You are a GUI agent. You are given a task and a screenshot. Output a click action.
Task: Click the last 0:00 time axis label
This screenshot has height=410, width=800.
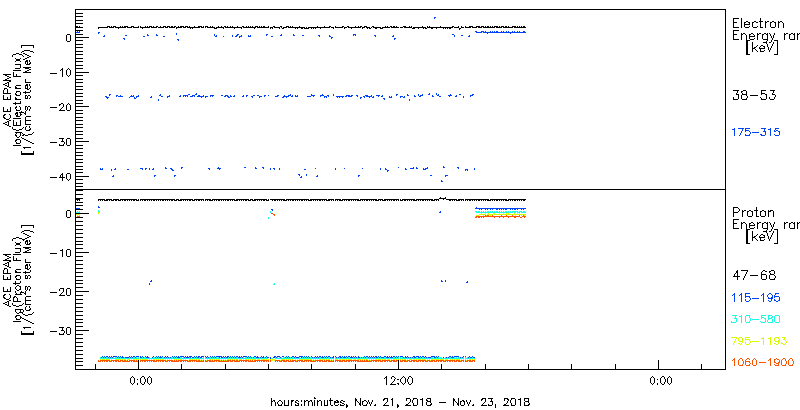(659, 380)
